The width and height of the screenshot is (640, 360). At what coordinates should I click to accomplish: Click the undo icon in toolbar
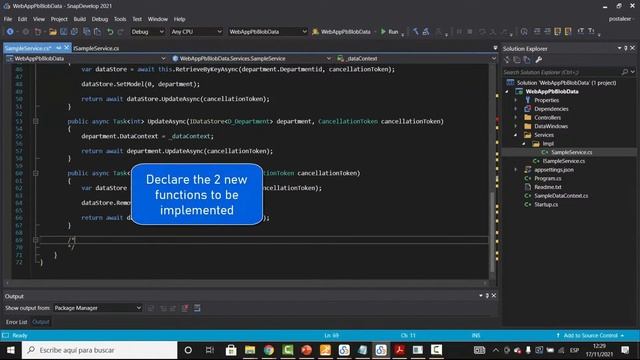click(x=110, y=32)
